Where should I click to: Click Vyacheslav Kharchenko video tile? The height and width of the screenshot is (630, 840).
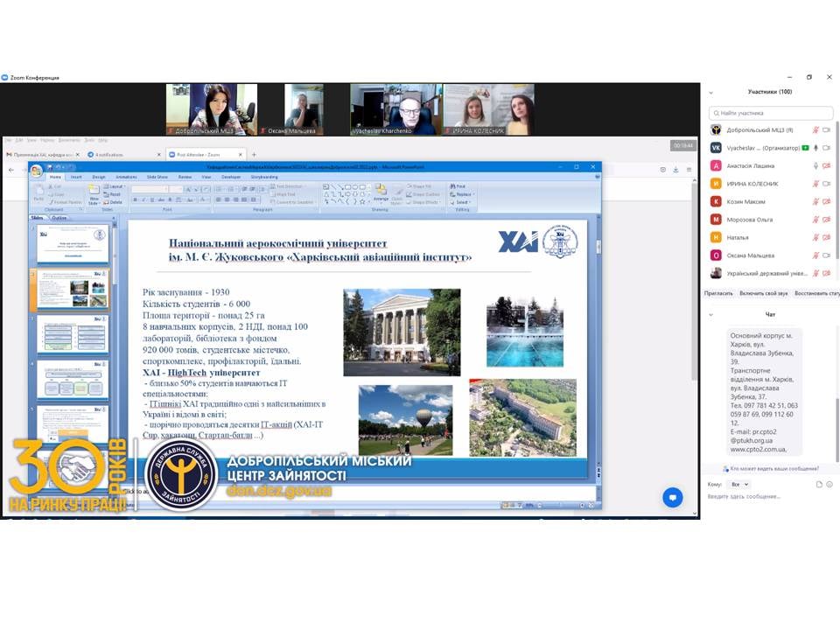point(395,108)
